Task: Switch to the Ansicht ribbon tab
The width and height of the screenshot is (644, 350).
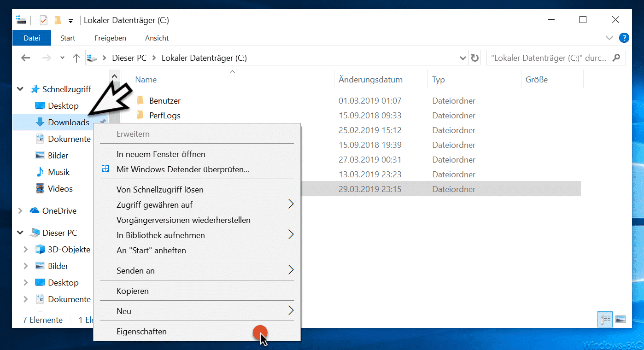Action: pos(157,38)
